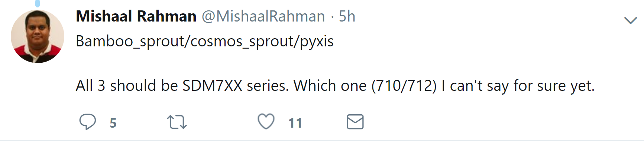Send tweet via Direct Message envelope icon
Viewport: 644px width, 141px height.
click(x=355, y=122)
